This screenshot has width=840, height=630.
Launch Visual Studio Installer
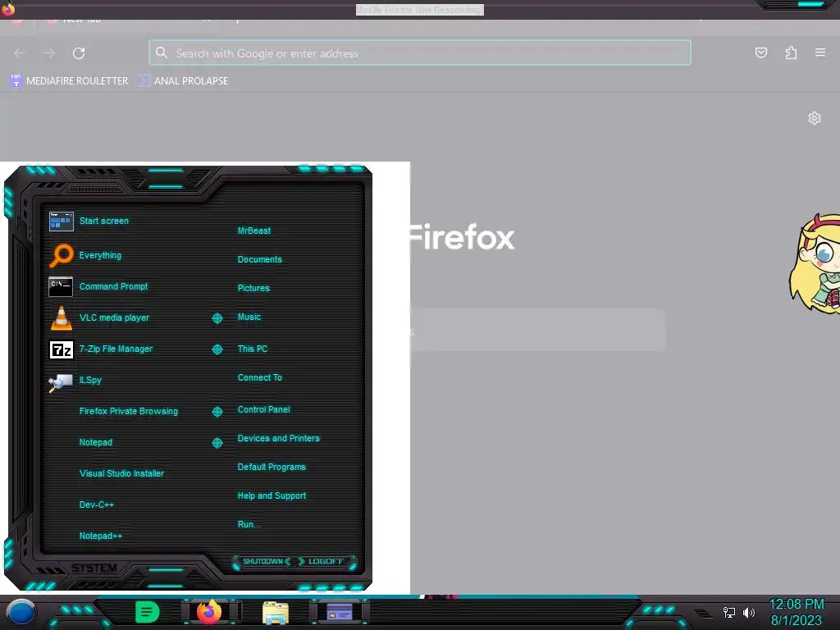pos(121,473)
